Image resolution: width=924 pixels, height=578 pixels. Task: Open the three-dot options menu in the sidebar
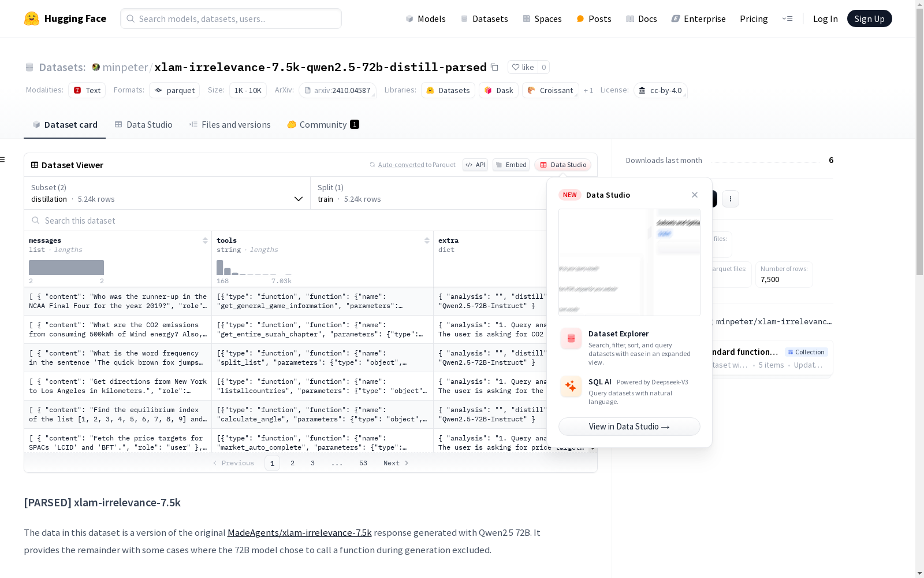click(731, 199)
